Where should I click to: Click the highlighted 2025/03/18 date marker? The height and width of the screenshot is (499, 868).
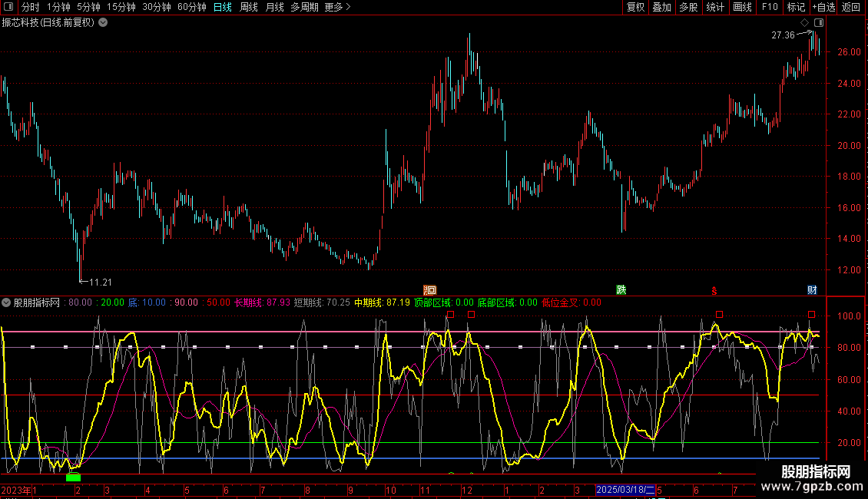625,489
